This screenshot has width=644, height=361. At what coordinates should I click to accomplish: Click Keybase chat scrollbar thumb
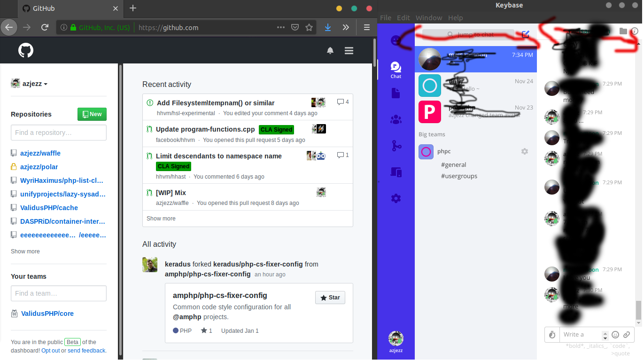pos(638,310)
